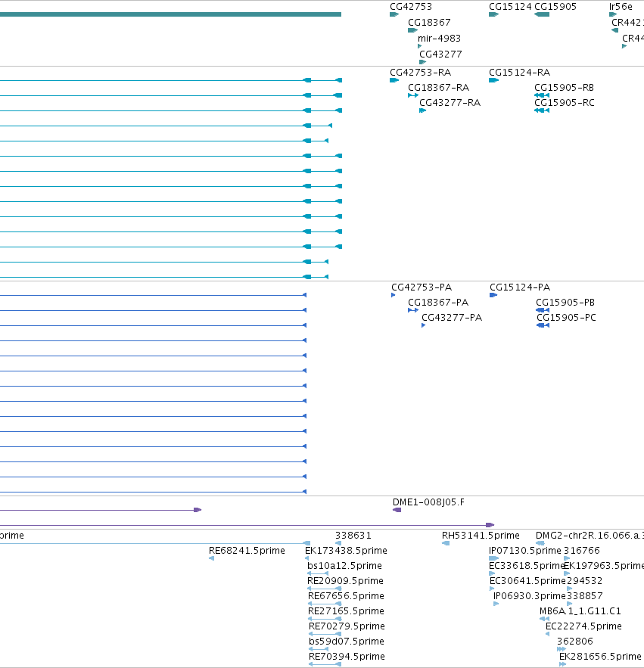
Task: Select EST label RE70394.5prime
Action: point(347,657)
